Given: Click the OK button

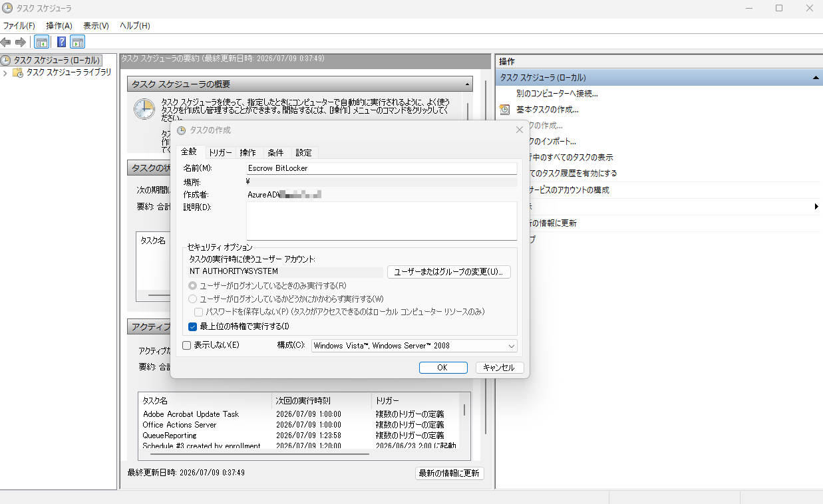Looking at the screenshot, I should 442,367.
